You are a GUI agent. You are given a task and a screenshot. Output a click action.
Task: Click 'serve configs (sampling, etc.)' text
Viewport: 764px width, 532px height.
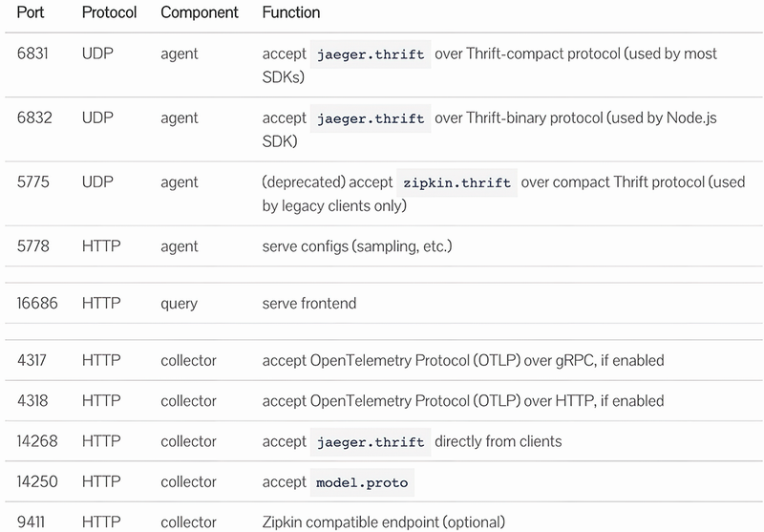click(x=357, y=246)
